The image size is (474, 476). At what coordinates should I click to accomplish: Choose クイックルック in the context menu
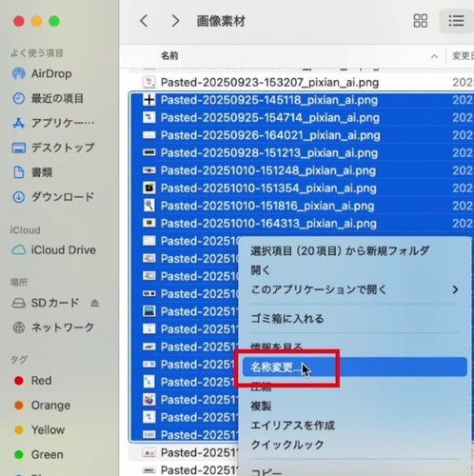click(x=287, y=445)
